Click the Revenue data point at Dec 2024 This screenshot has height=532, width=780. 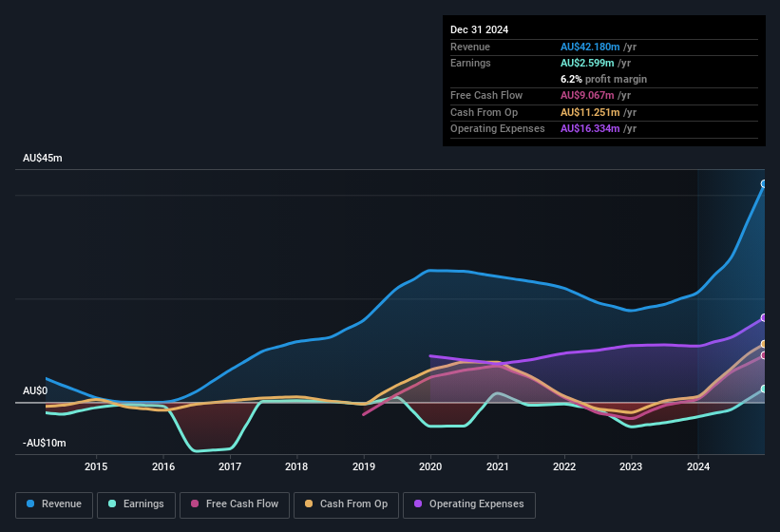pyautogui.click(x=764, y=184)
